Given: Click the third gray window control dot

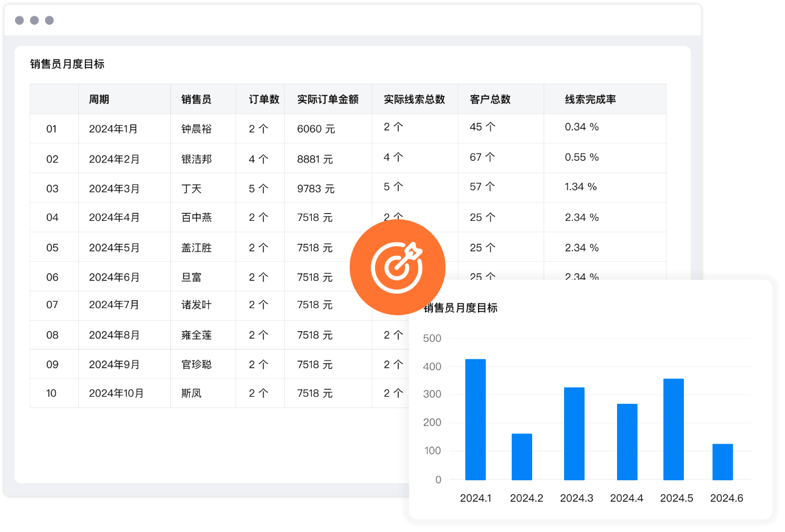Looking at the screenshot, I should (49, 20).
